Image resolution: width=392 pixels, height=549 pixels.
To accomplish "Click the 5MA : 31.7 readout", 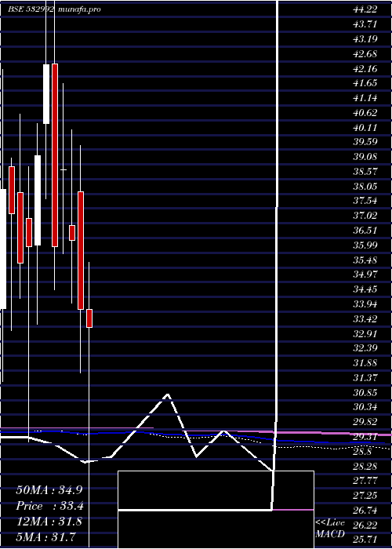I will 46,536.
